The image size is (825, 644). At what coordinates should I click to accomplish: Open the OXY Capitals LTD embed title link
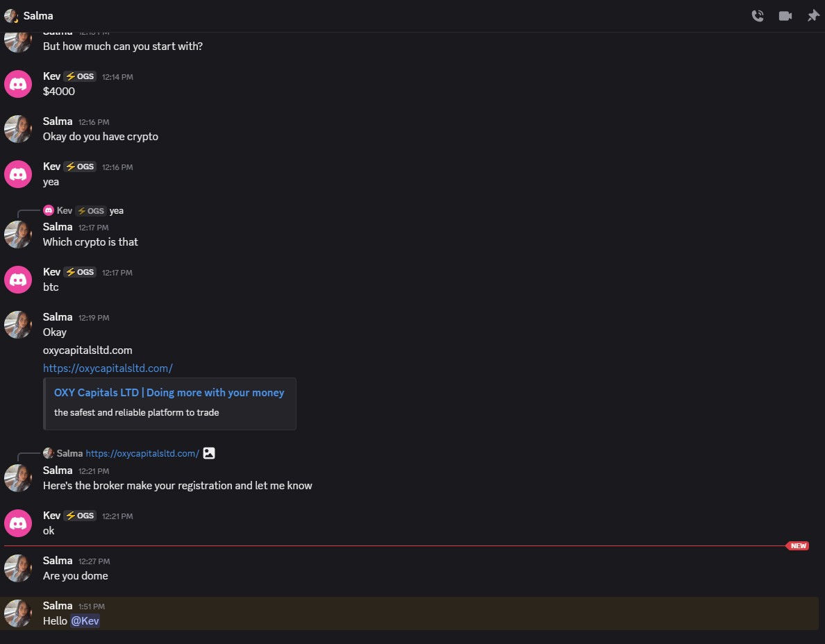[x=169, y=393]
